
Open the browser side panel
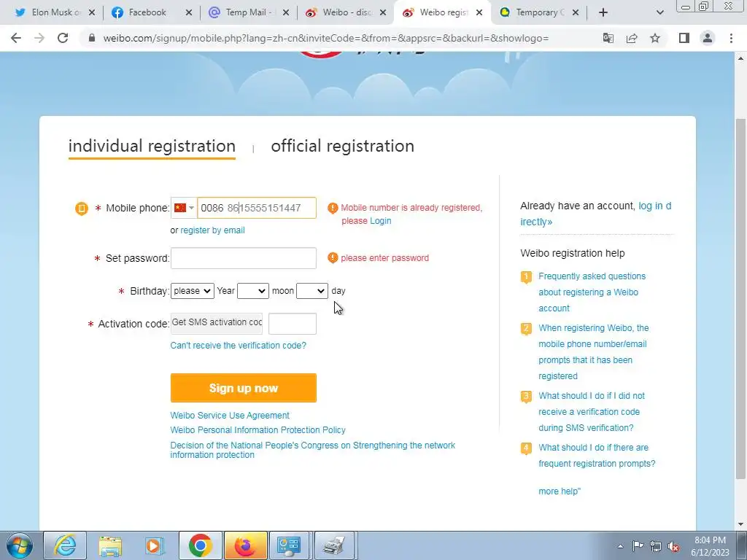click(x=684, y=38)
